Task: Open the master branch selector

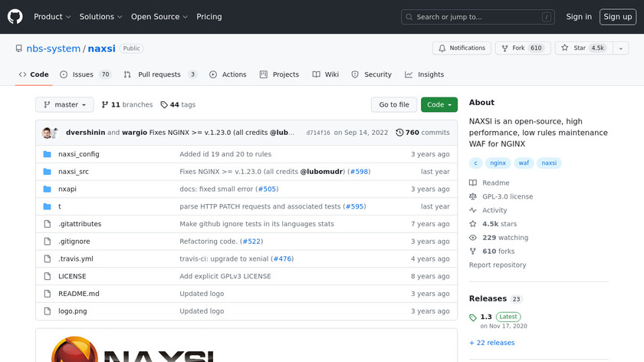Action: point(64,105)
